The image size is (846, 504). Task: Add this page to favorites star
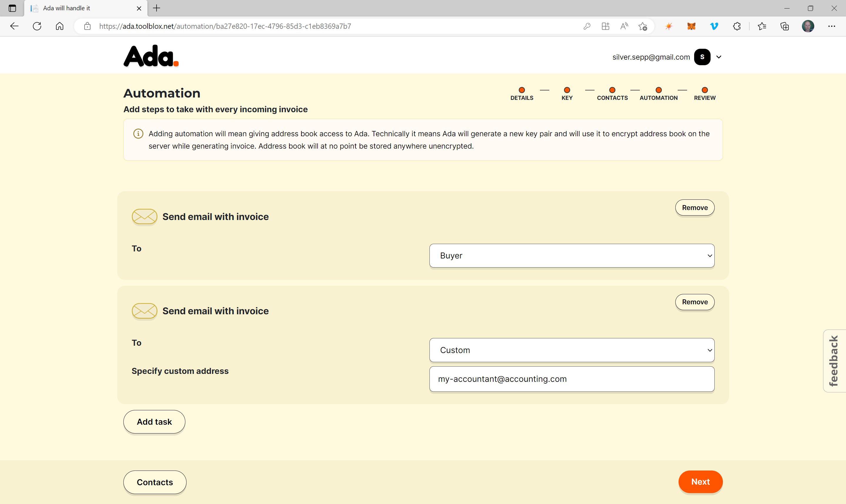(x=642, y=26)
